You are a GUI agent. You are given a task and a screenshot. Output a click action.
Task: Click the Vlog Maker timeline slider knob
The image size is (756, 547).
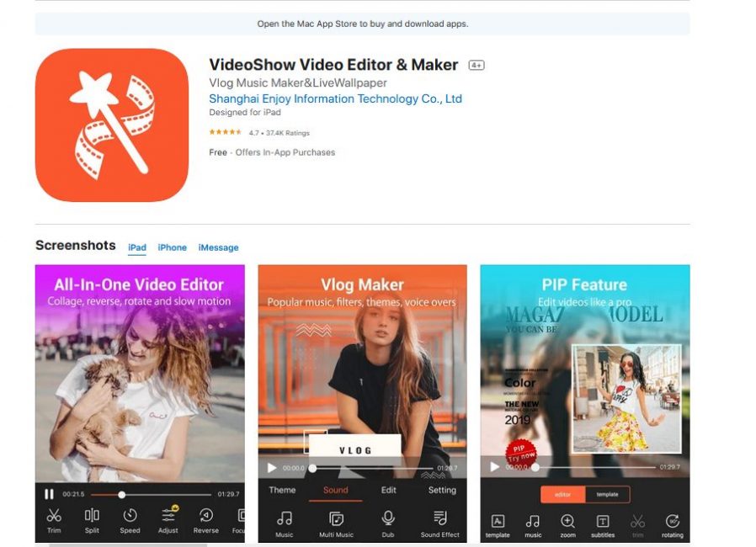click(313, 468)
